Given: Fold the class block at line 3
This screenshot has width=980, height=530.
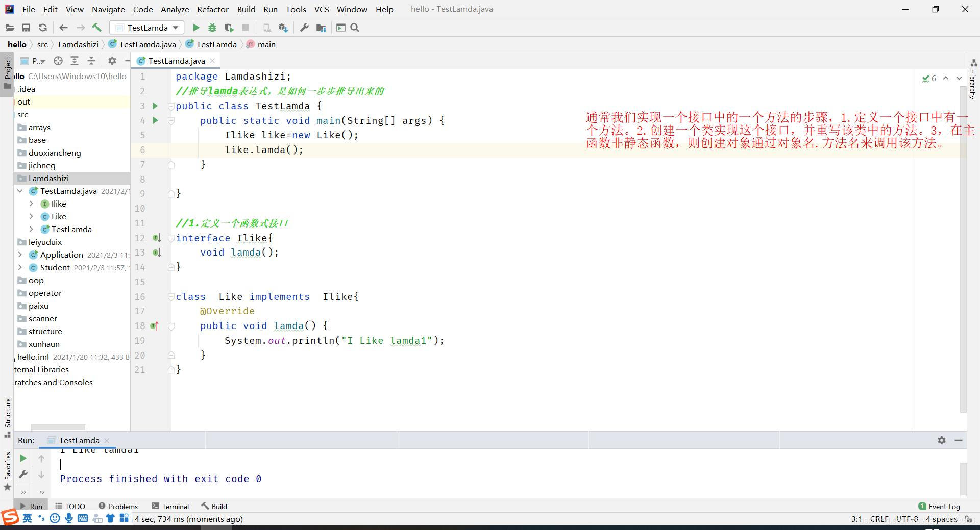Looking at the screenshot, I should [x=171, y=106].
